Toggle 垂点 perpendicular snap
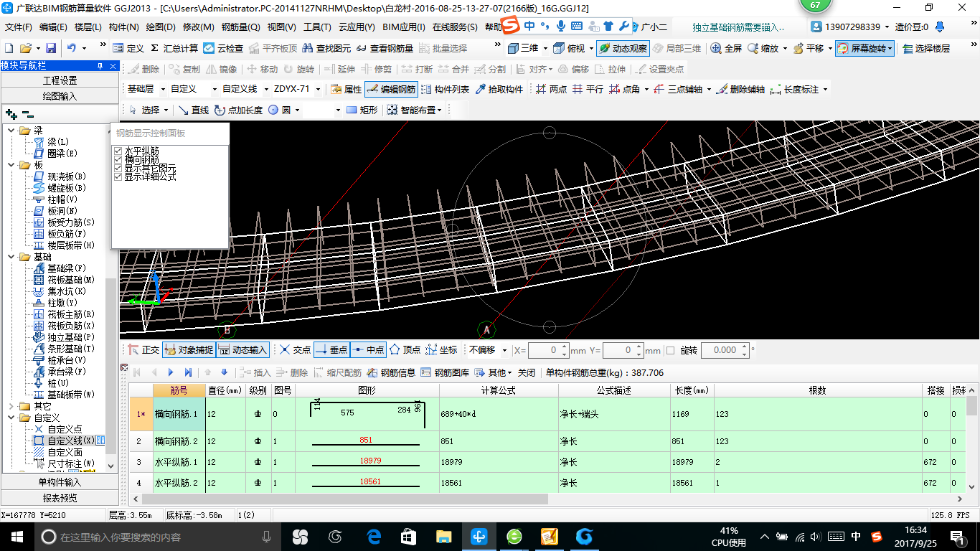This screenshot has height=551, width=980. tap(331, 350)
